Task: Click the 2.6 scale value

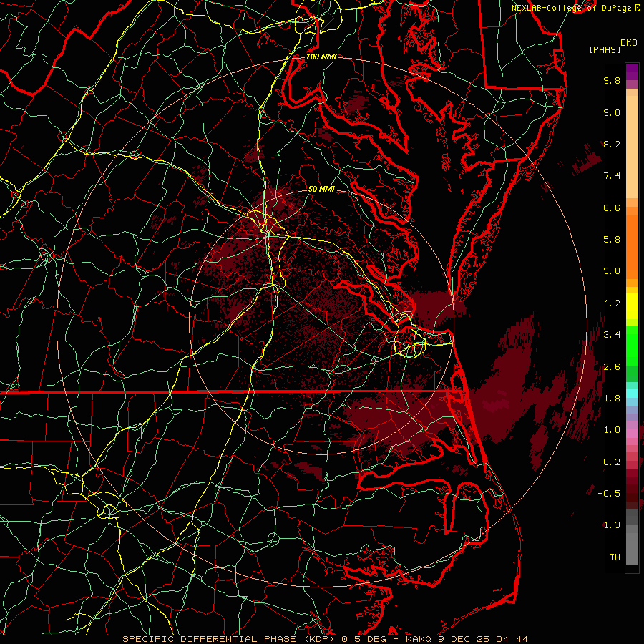Action: (612, 367)
